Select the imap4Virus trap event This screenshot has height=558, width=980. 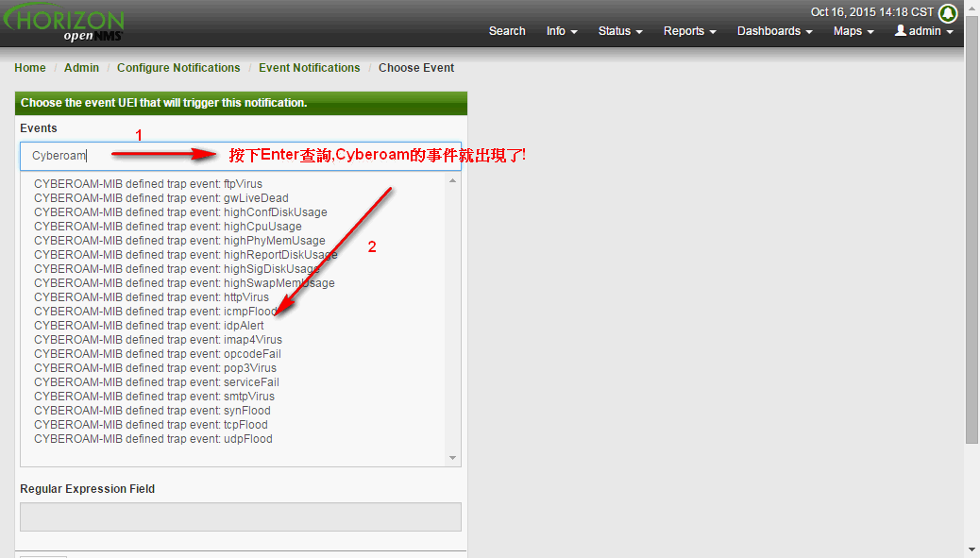[158, 340]
